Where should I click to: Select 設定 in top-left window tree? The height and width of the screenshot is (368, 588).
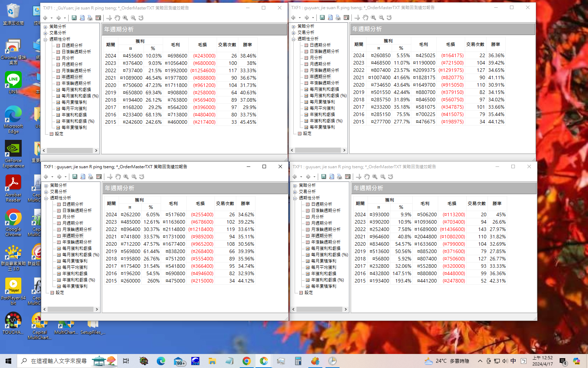coord(59,134)
